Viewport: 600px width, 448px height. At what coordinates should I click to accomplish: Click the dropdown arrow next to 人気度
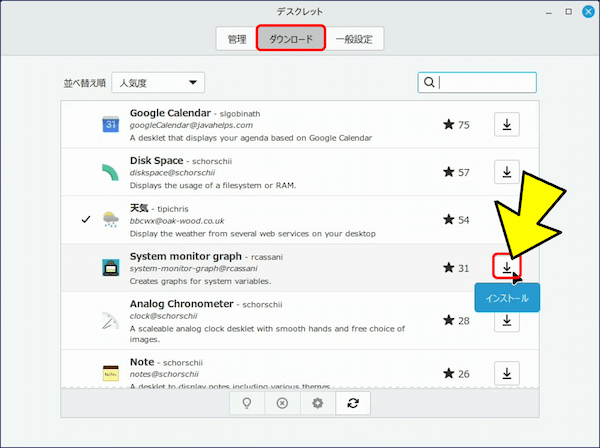[193, 83]
